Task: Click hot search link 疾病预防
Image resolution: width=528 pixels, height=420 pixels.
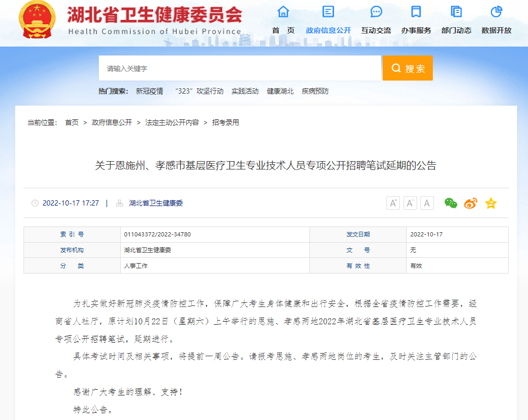Action: tap(315, 91)
